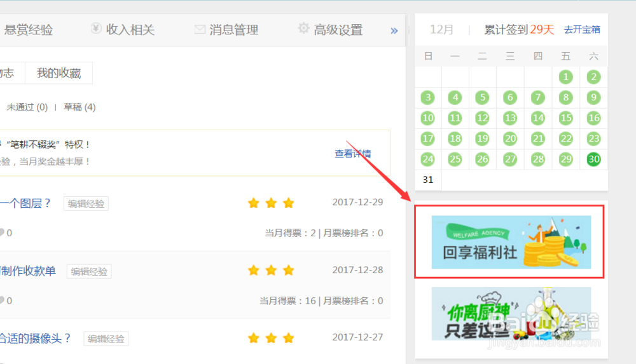Click the 当月得票：16 stats text
The image size is (636, 364).
pyautogui.click(x=287, y=300)
